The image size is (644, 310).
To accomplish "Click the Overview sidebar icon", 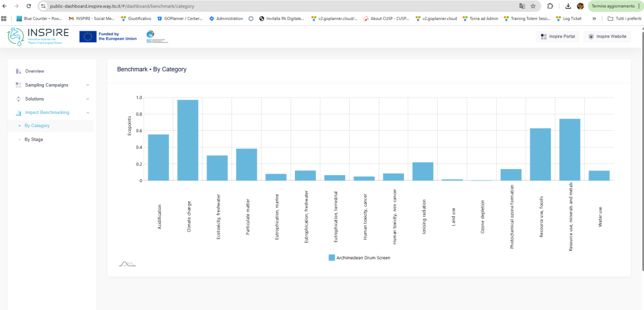I will point(18,71).
